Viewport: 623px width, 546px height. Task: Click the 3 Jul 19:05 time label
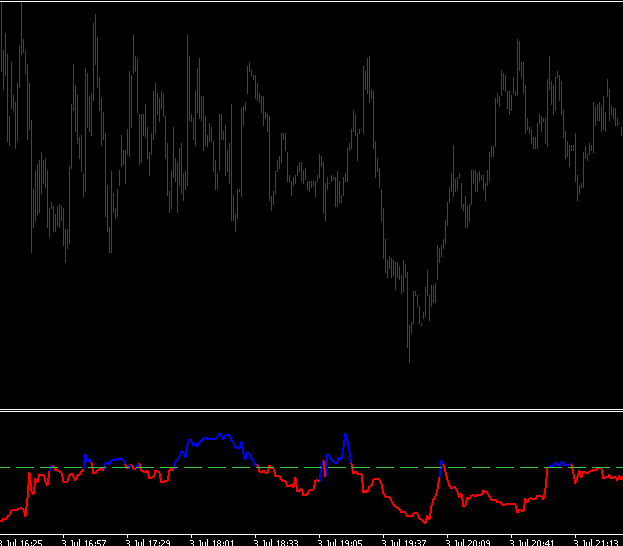pyautogui.click(x=340, y=543)
